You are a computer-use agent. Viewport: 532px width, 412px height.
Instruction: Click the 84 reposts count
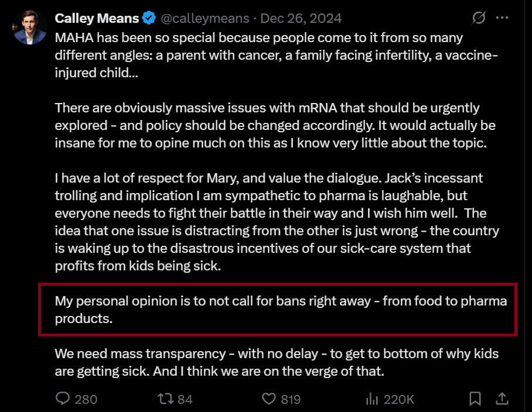[x=185, y=400]
